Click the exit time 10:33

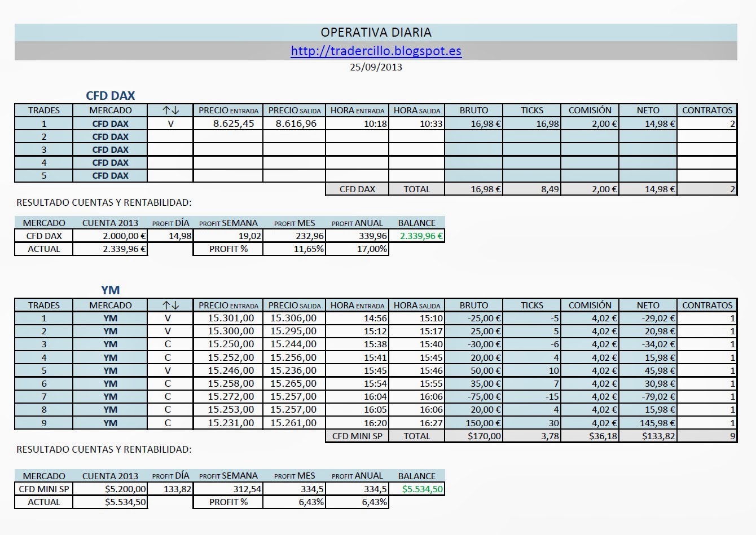(x=431, y=123)
